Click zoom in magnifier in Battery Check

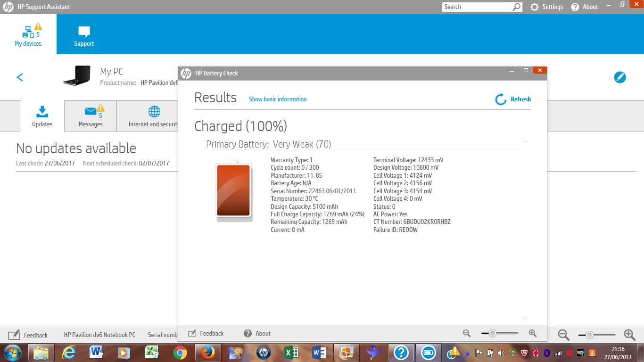point(533,333)
